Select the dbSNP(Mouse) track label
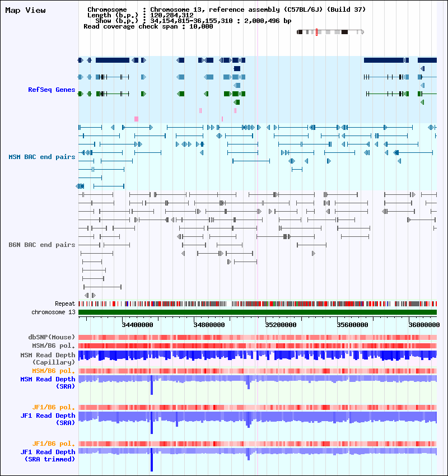 [x=52, y=337]
